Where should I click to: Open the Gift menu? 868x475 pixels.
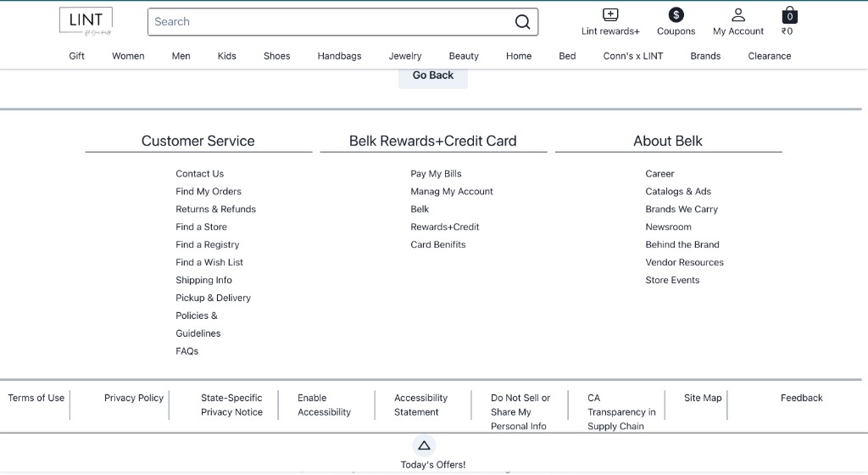pos(76,56)
